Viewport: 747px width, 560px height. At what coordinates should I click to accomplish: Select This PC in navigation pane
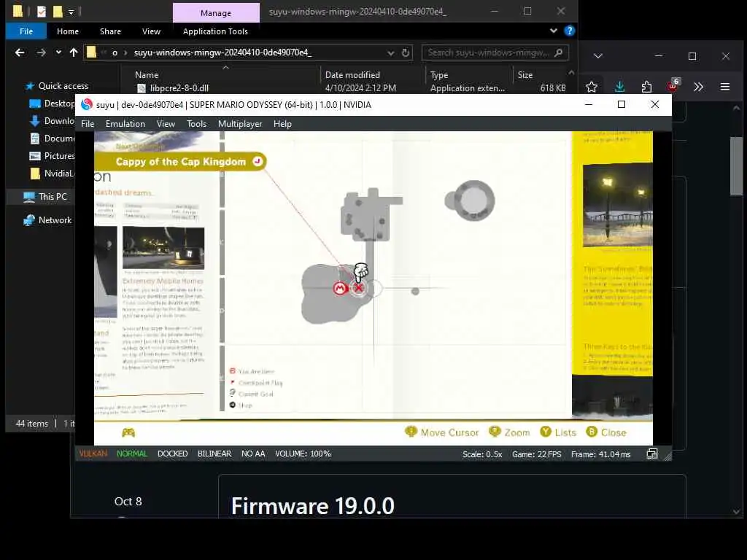coord(46,197)
